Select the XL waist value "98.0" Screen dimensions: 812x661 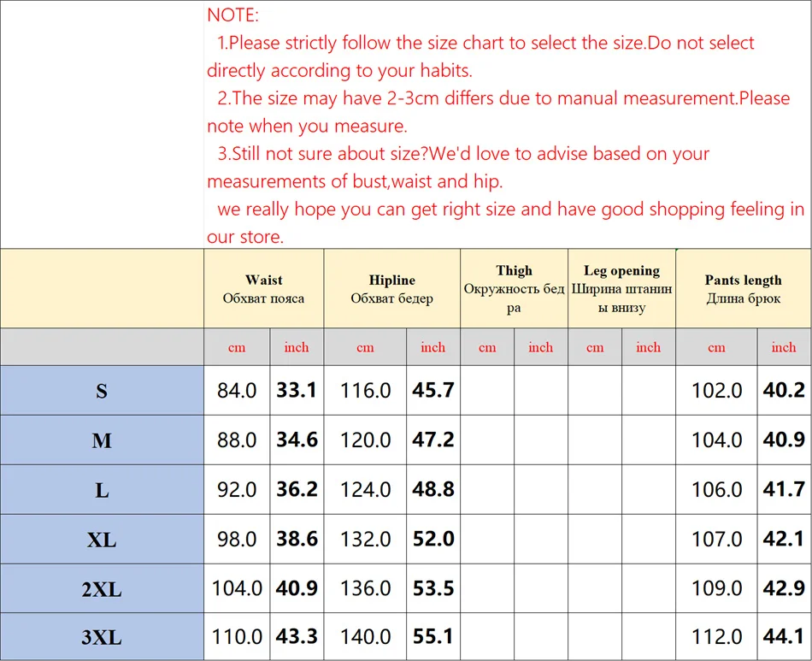[237, 540]
